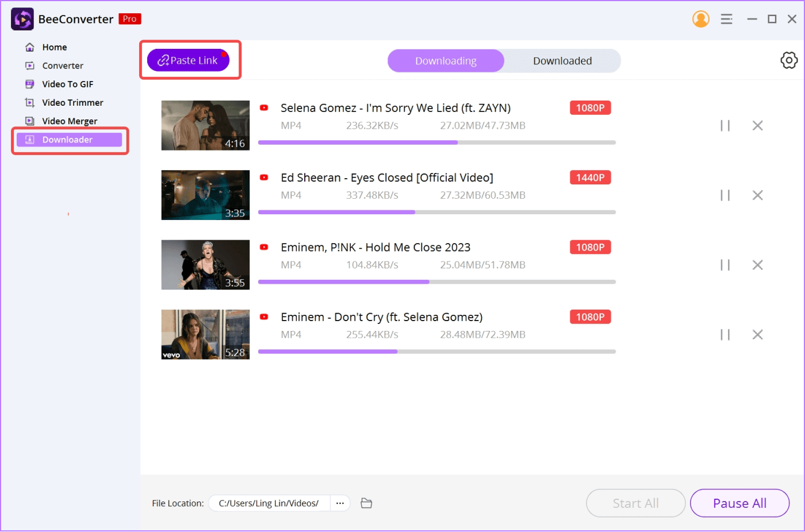Click progress bar of Hold Me Close 2023
The height and width of the screenshot is (532, 805).
click(437, 282)
